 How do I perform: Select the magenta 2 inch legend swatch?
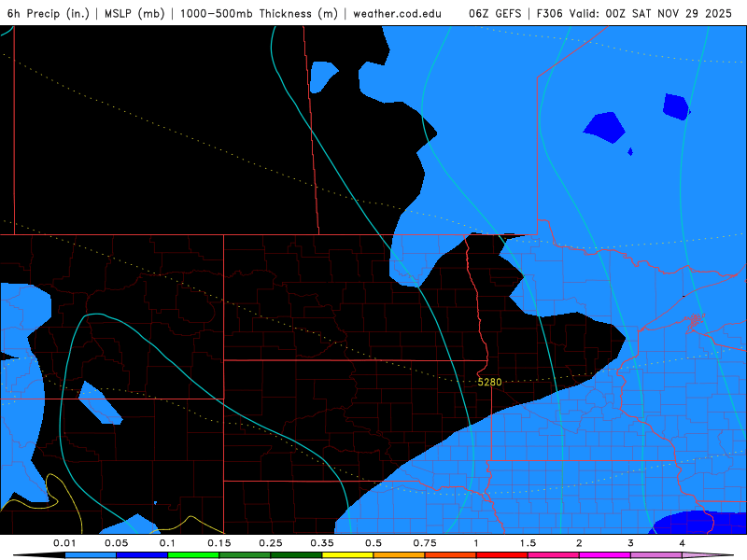pyautogui.click(x=605, y=555)
